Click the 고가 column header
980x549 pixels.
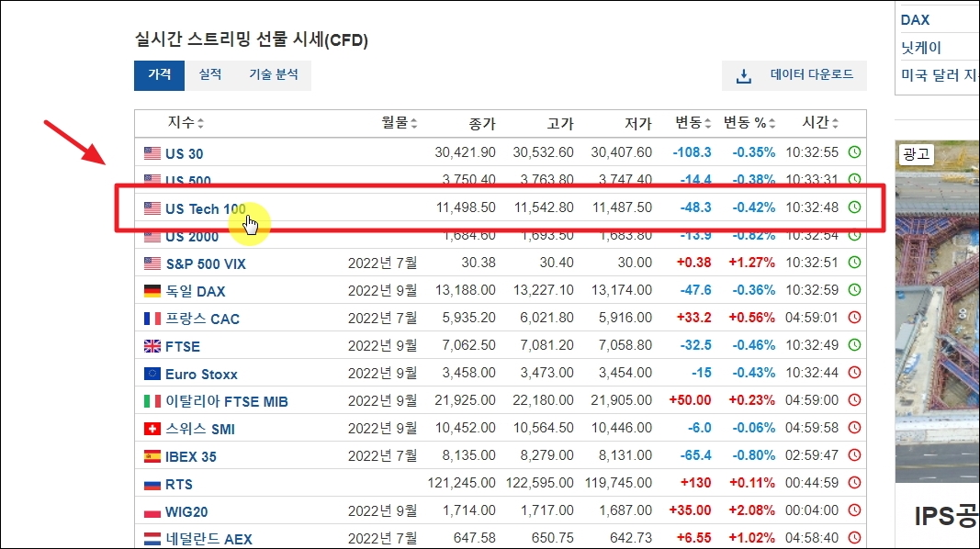(x=560, y=124)
